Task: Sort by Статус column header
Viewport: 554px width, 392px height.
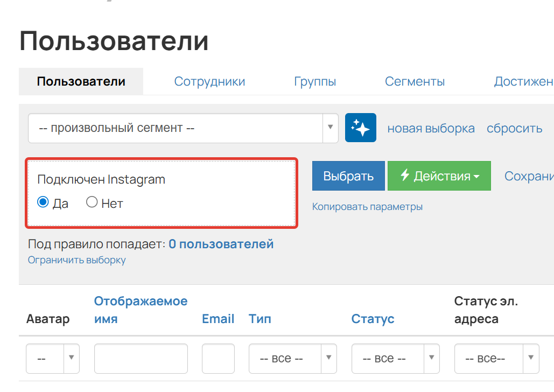Action: [x=373, y=319]
